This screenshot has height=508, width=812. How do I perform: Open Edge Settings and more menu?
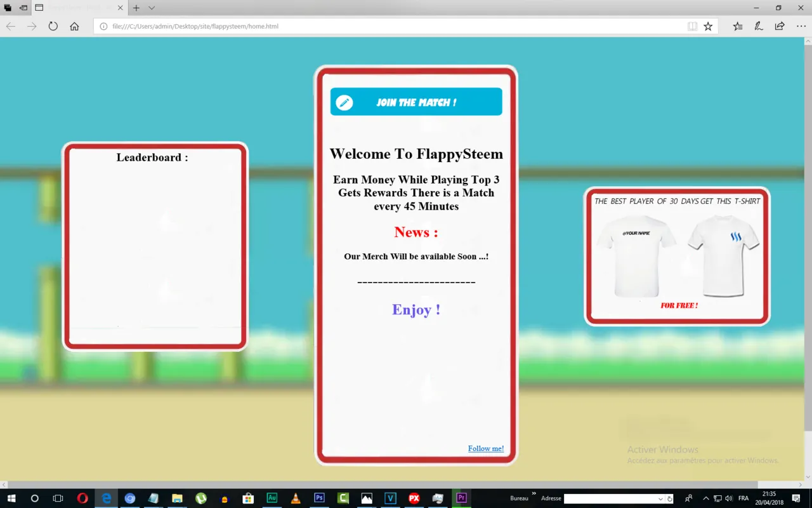[801, 27]
